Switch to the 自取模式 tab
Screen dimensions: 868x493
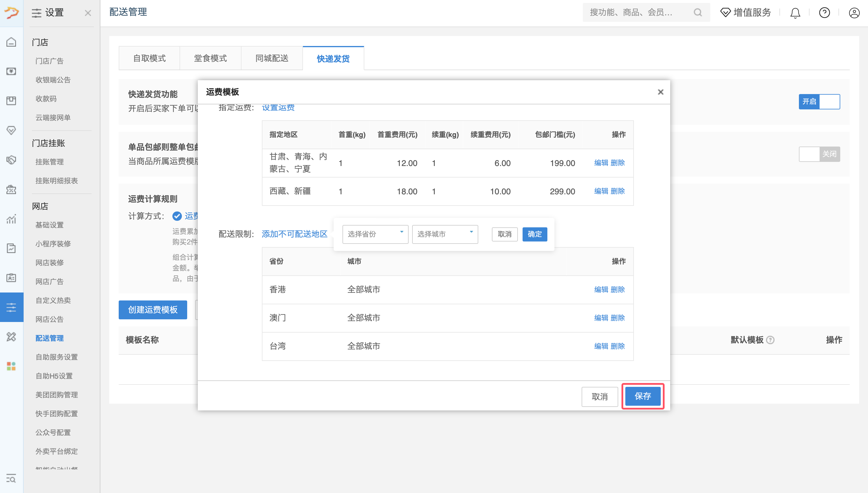pyautogui.click(x=149, y=58)
